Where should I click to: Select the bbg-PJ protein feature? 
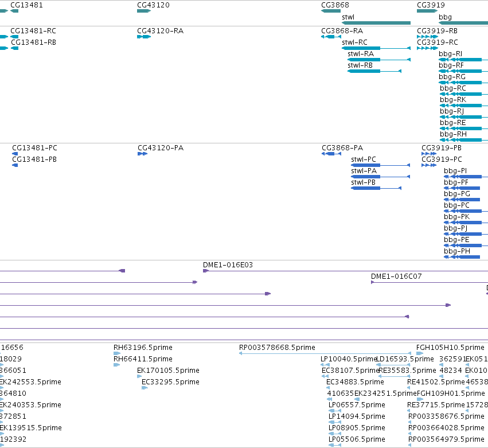pyautogui.click(x=466, y=234)
